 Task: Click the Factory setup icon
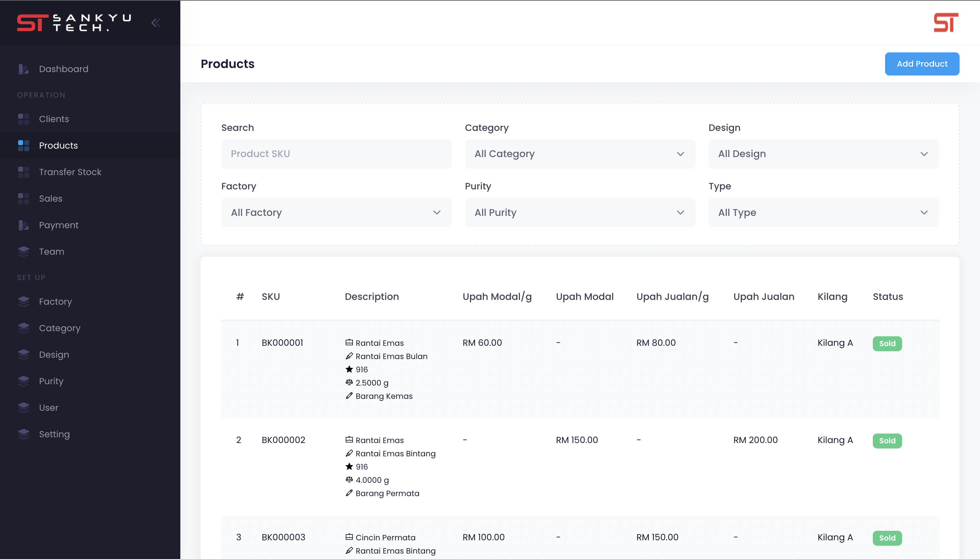coord(23,301)
